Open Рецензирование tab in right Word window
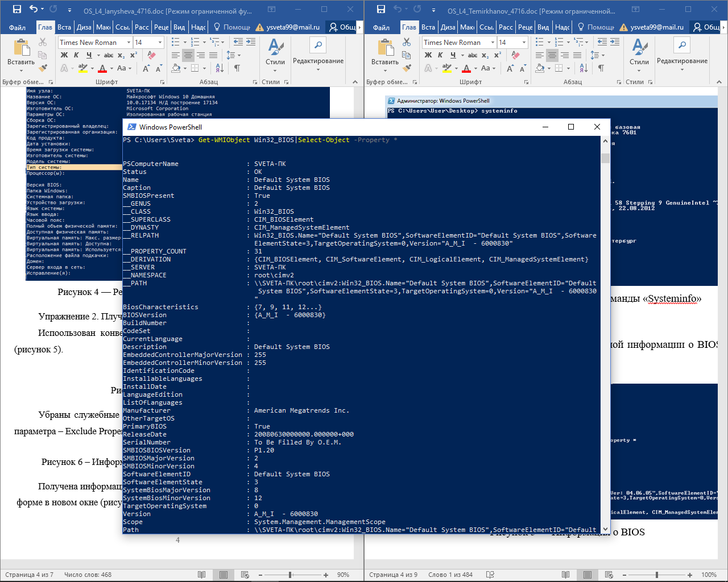This screenshot has height=582, width=728. 526,27
